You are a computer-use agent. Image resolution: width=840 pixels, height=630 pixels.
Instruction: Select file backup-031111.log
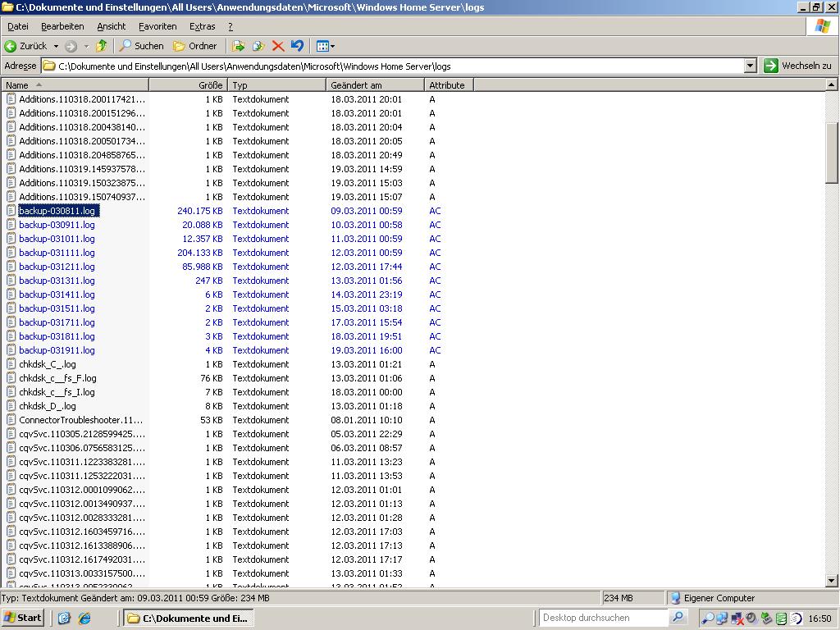click(x=57, y=253)
